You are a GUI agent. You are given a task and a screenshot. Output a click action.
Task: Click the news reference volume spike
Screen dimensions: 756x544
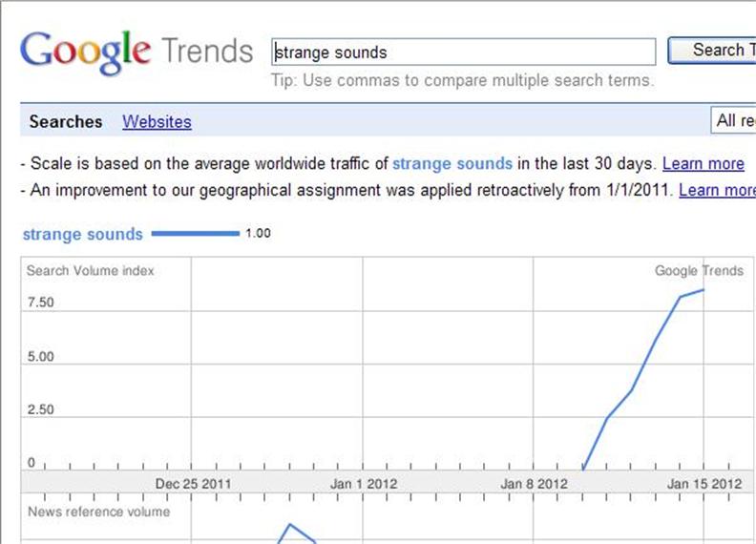pyautogui.click(x=291, y=525)
